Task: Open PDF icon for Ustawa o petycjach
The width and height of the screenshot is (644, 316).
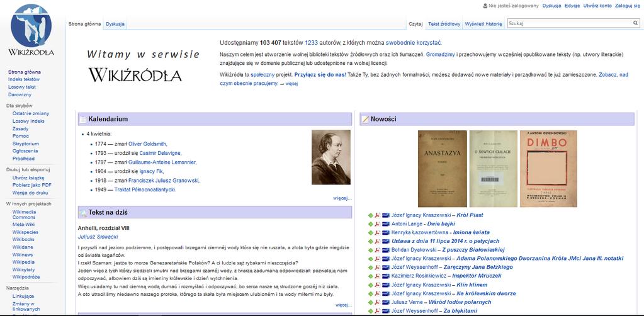Action: pyautogui.click(x=378, y=241)
